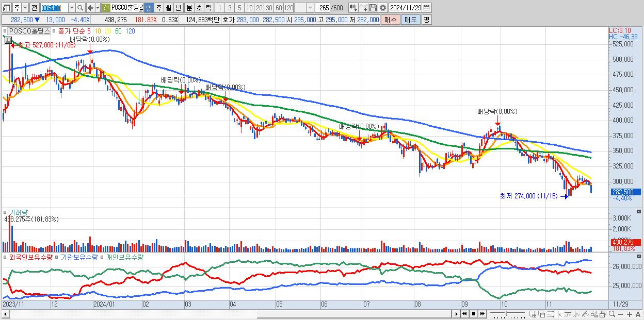Click the dashed line chart region icon

click(550, 314)
